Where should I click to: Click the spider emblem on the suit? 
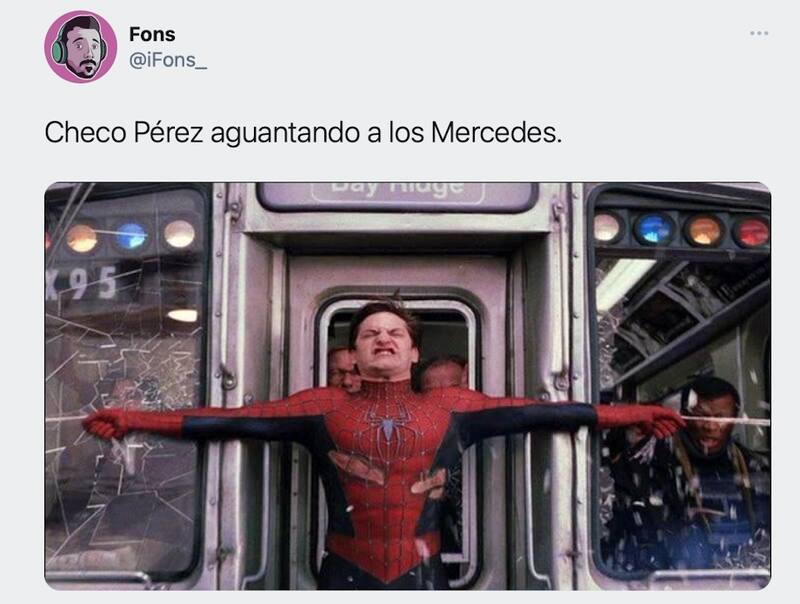point(388,421)
